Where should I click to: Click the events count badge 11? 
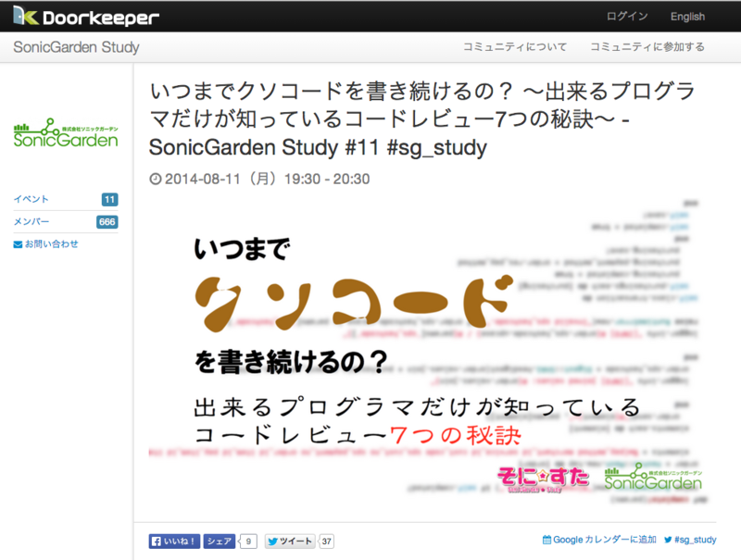pos(109,199)
